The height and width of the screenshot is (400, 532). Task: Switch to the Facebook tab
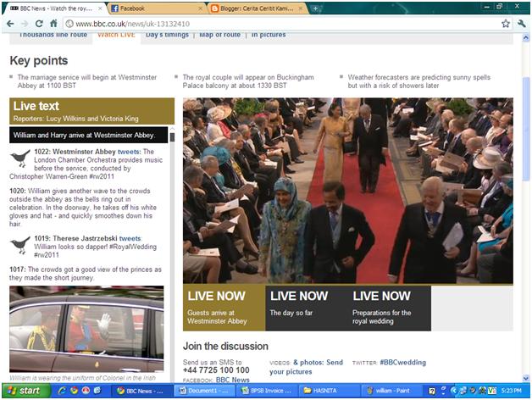click(157, 8)
